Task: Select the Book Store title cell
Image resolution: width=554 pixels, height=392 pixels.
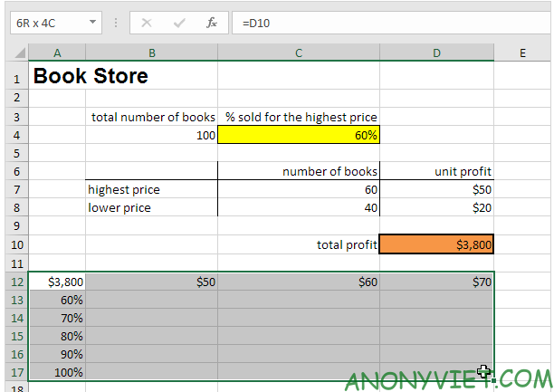Action: point(91,77)
